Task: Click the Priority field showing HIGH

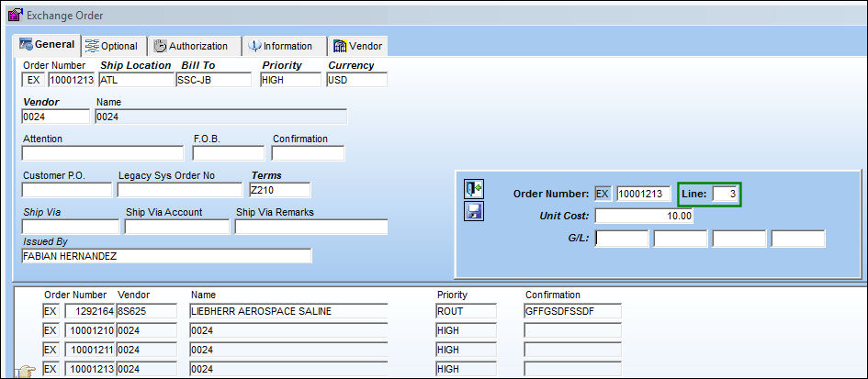Action: click(290, 80)
